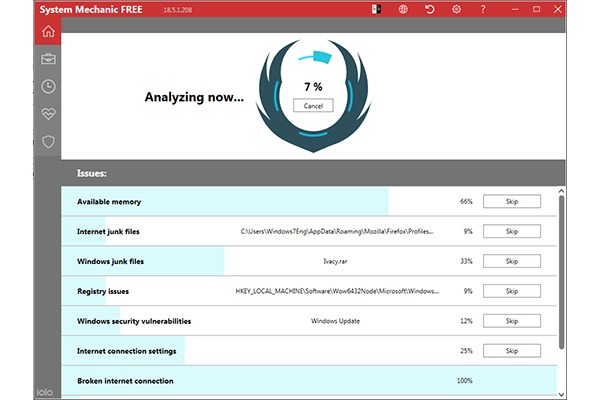Viewport: 600px width, 400px height.
Task: Click the Issues: section header
Action: [91, 173]
